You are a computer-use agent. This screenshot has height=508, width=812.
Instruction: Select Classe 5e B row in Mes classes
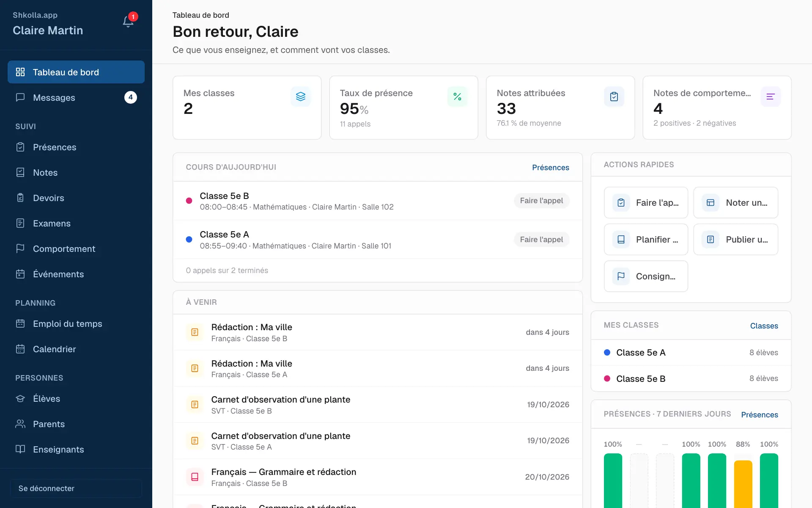tap(691, 378)
